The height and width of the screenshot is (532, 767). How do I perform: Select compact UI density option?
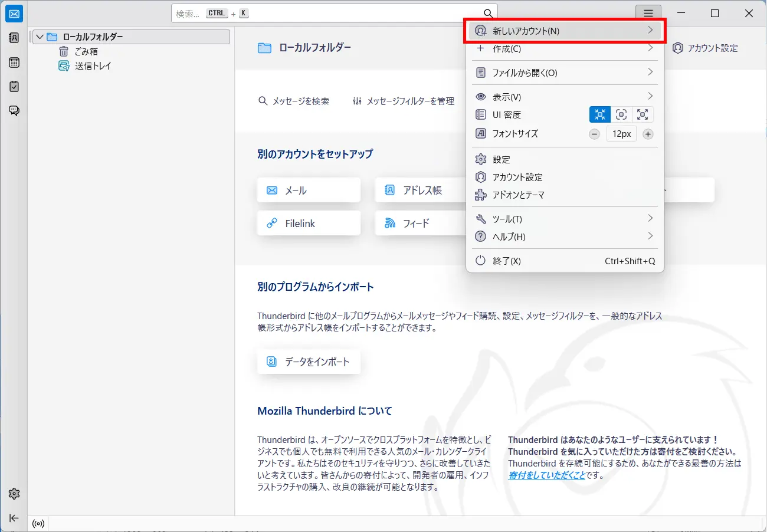[600, 114]
